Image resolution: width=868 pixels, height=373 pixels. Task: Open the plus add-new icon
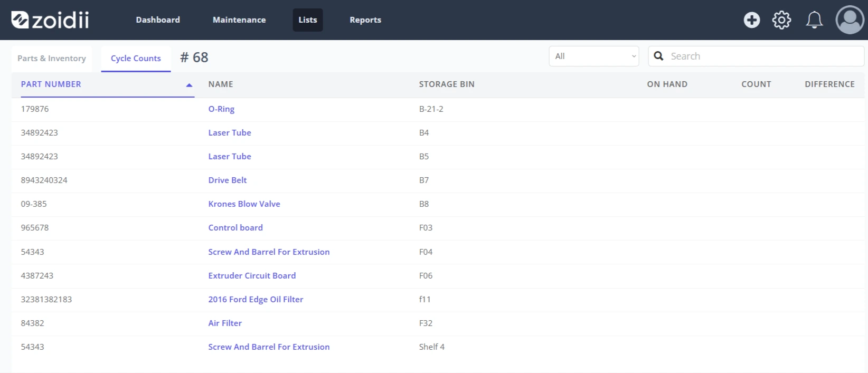point(751,20)
